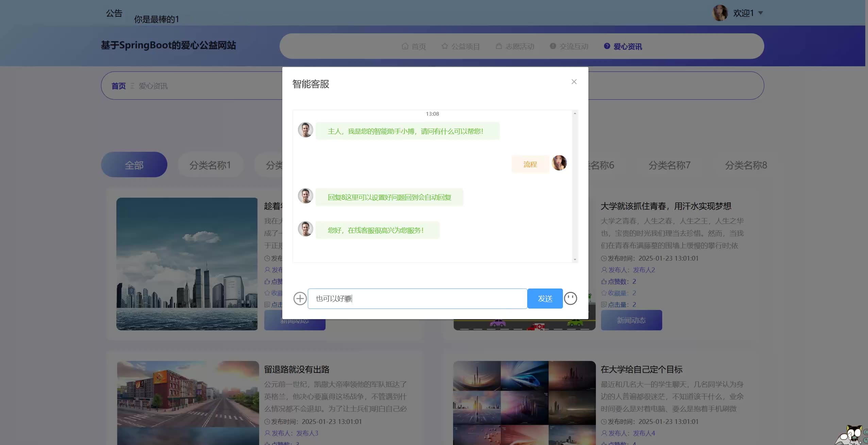The height and width of the screenshot is (445, 868).
Task: Click the profile avatar in top header
Action: [720, 13]
